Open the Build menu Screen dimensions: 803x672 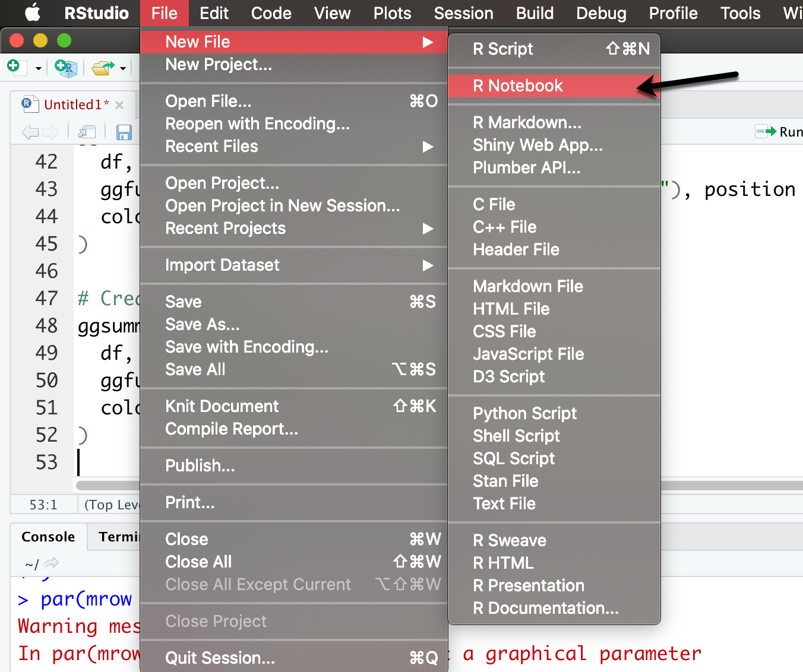click(535, 13)
